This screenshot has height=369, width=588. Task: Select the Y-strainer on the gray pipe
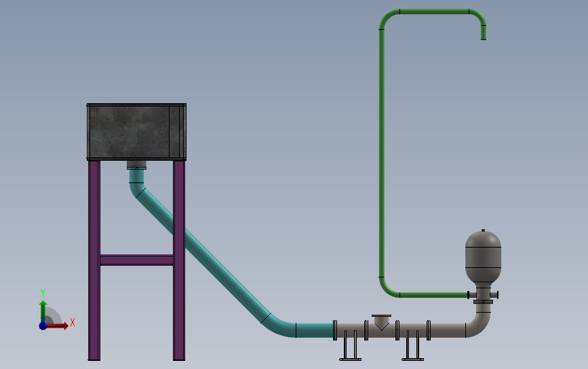[x=381, y=322]
